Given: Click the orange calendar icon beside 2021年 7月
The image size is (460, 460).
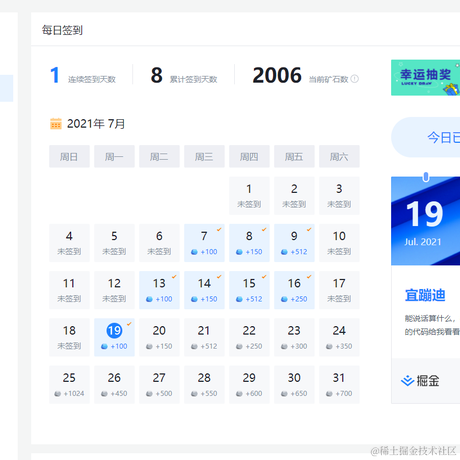Looking at the screenshot, I should tap(56, 124).
